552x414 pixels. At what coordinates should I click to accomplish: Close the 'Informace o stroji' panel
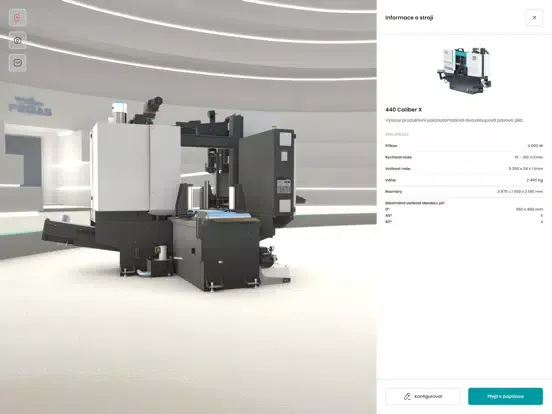point(534,18)
